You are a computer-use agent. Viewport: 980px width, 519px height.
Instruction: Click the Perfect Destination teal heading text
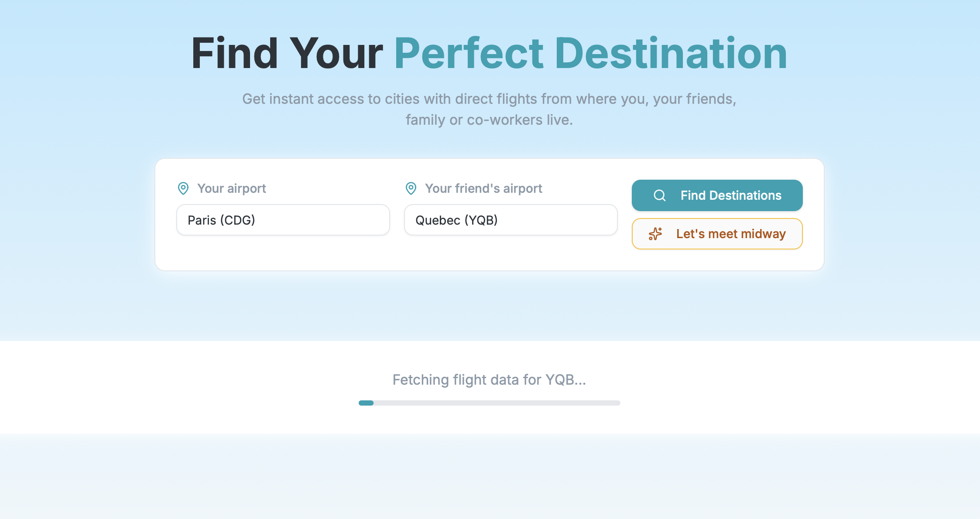click(591, 53)
